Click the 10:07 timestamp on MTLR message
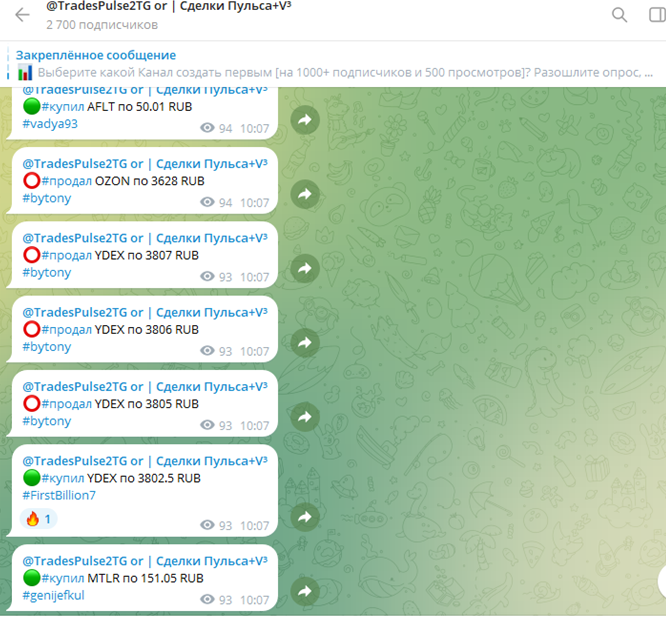The height and width of the screenshot is (618, 666). click(x=254, y=600)
